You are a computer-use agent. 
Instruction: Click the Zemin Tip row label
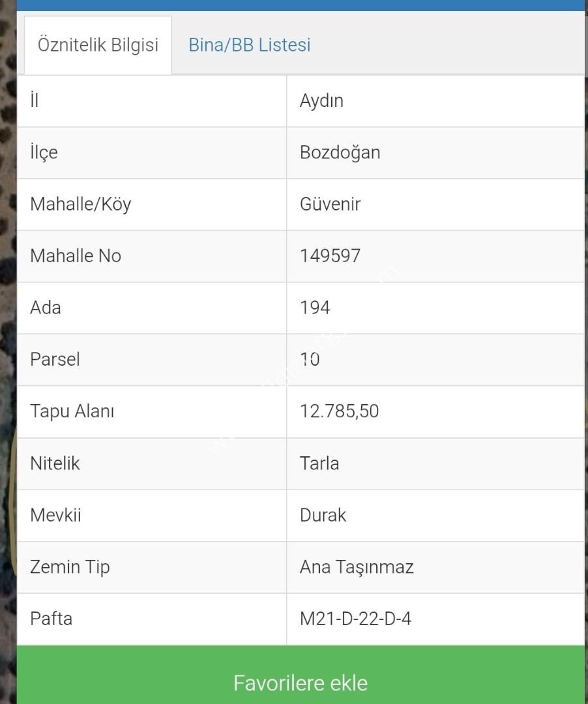click(x=70, y=567)
